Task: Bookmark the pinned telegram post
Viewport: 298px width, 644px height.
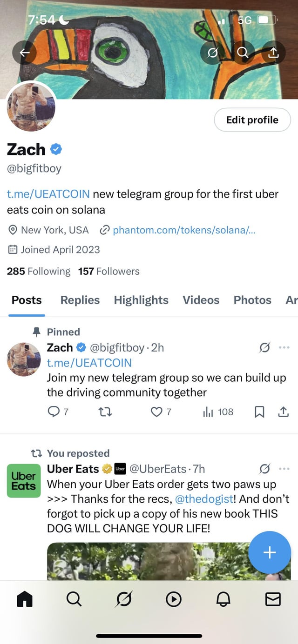Action: coord(260,412)
